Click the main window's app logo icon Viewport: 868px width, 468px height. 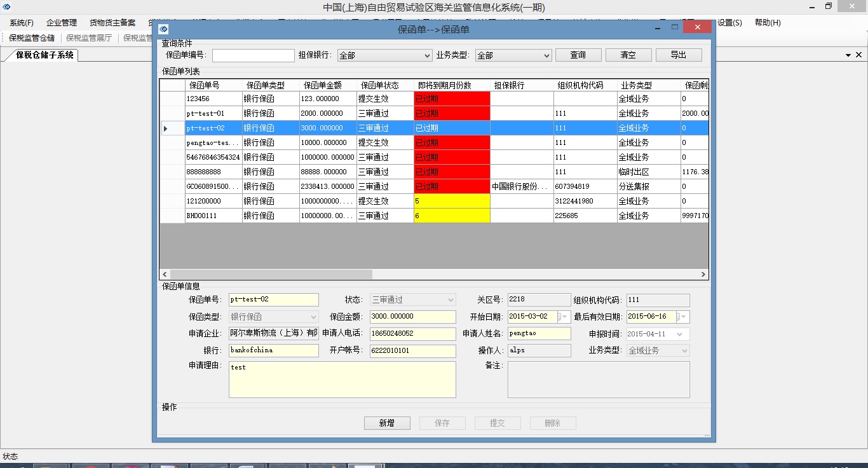pos(7,7)
